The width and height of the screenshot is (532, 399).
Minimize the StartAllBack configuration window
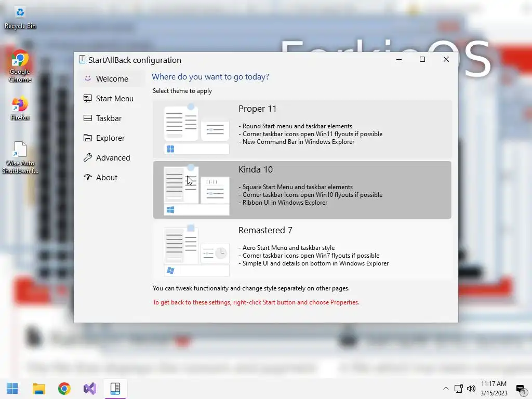coord(399,59)
